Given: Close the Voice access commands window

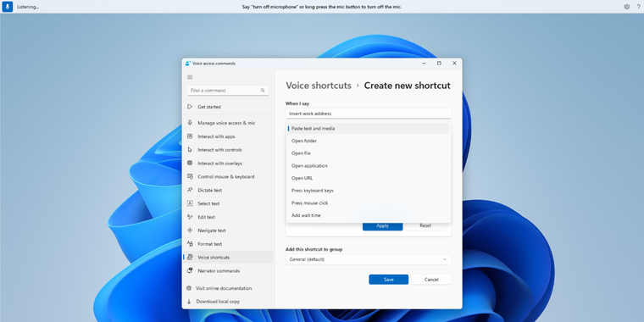Looking at the screenshot, I should point(454,64).
